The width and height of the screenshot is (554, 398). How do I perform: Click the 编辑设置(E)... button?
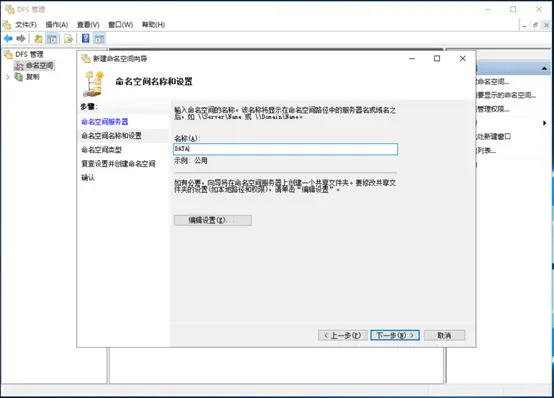[x=213, y=220]
